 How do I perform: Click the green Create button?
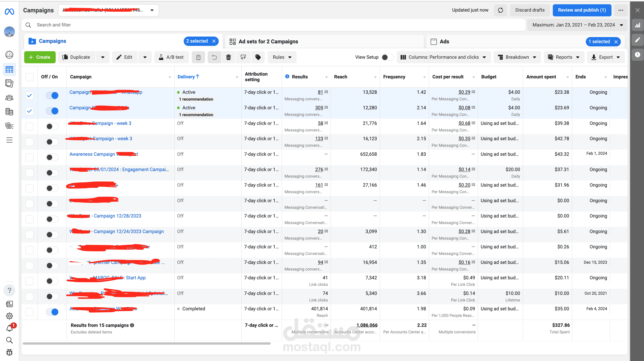(40, 57)
